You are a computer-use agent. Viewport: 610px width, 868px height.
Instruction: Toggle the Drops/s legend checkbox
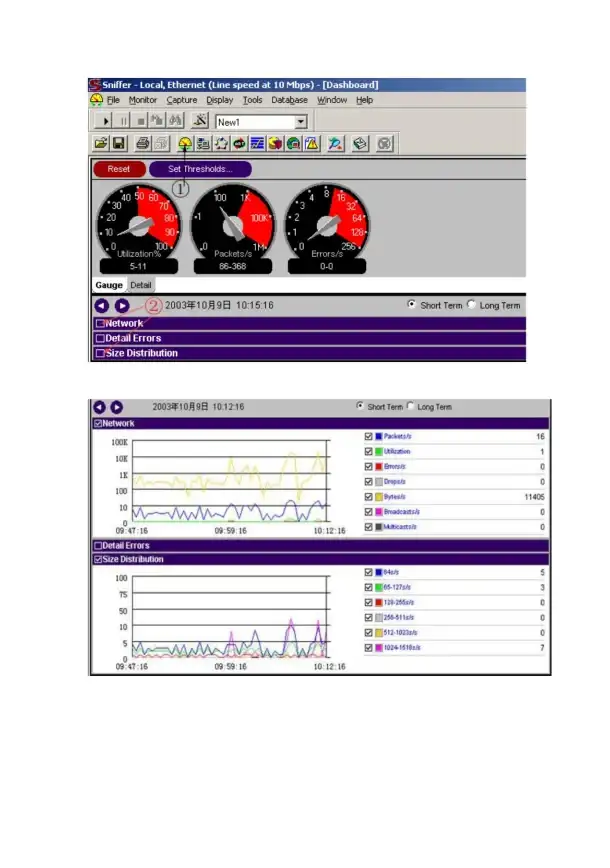pyautogui.click(x=368, y=482)
